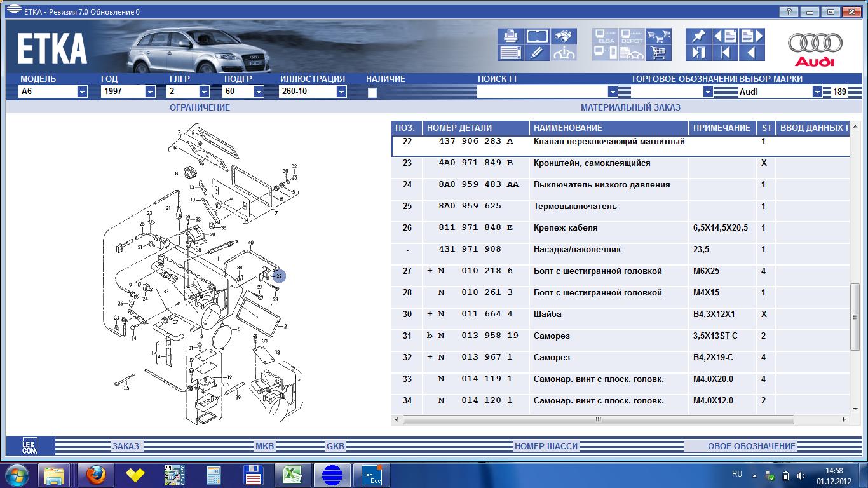Expand the ПОИСК FI dropdown
Viewport: 868px width, 488px height.
coord(613,91)
